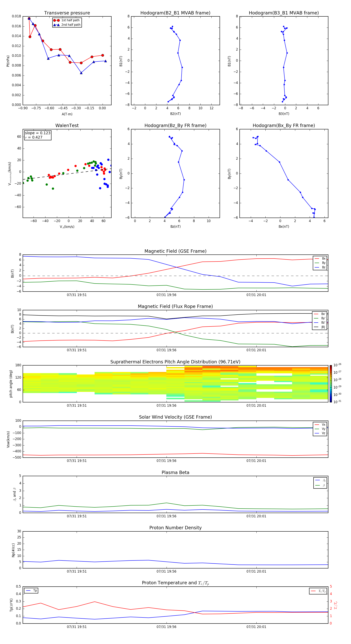Click the 'Hodogram(B2_B1 MVAB frame)' title
The image size is (351, 644).
(175, 13)
